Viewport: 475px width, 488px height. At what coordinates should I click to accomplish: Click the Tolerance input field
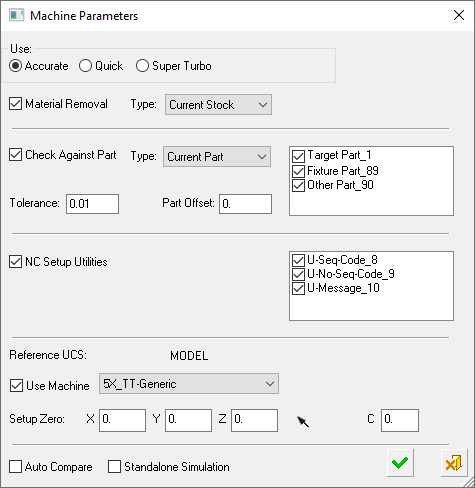pos(92,204)
